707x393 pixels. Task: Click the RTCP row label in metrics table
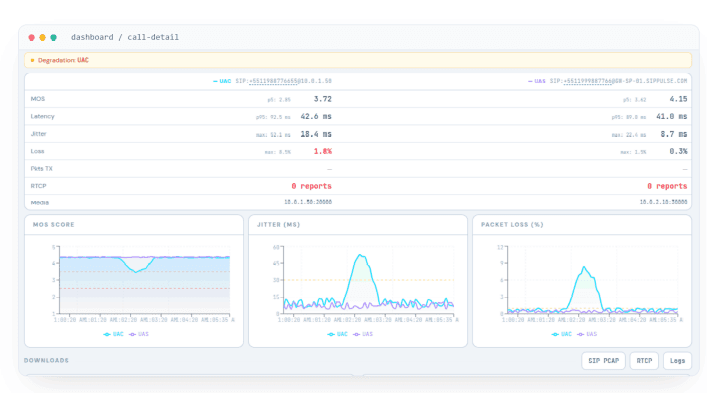click(x=38, y=186)
